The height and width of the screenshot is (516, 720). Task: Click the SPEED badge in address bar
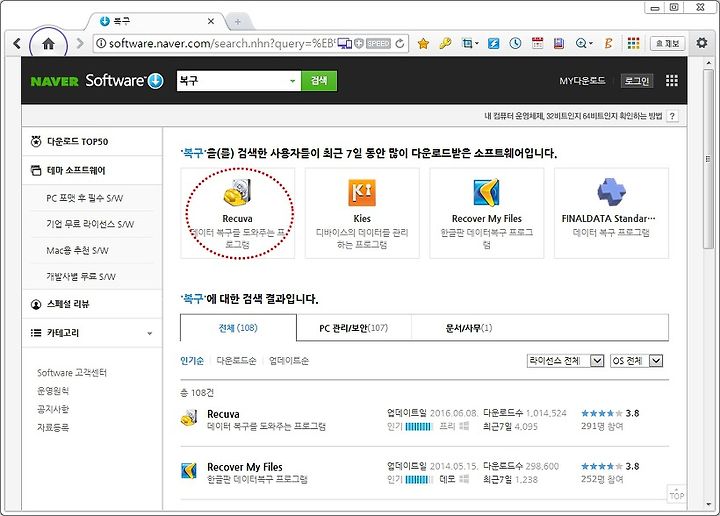coord(378,44)
